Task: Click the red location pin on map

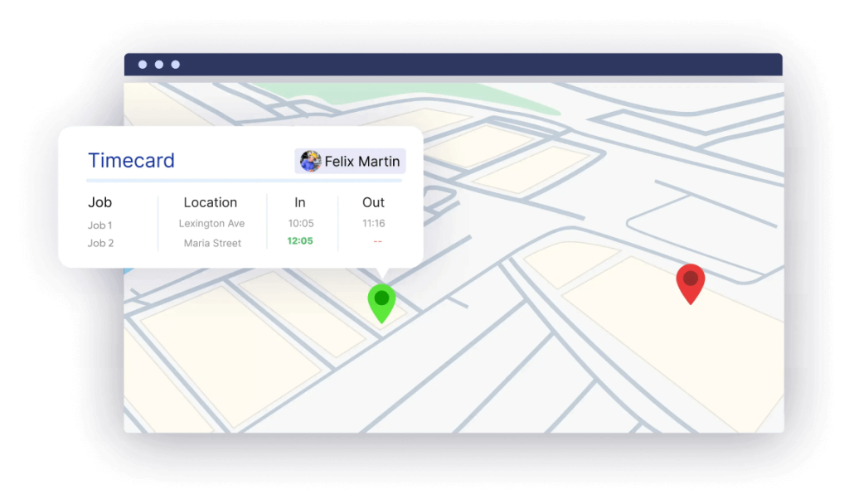Action: 690,282
